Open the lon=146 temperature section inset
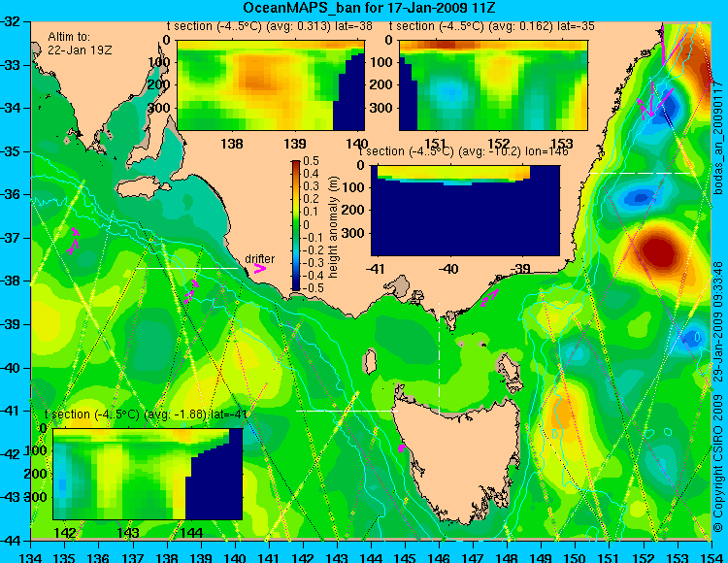This screenshot has height=563, width=728. tap(465, 211)
